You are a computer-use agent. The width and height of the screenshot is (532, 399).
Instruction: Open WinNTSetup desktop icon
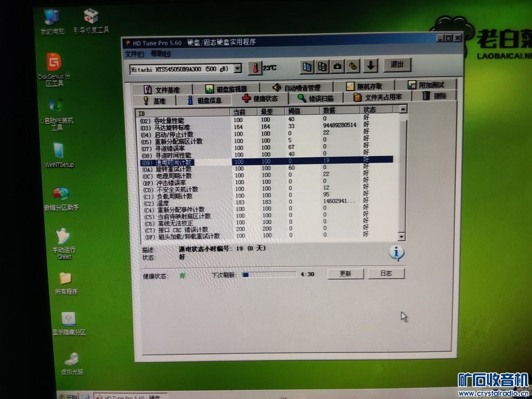point(59,155)
